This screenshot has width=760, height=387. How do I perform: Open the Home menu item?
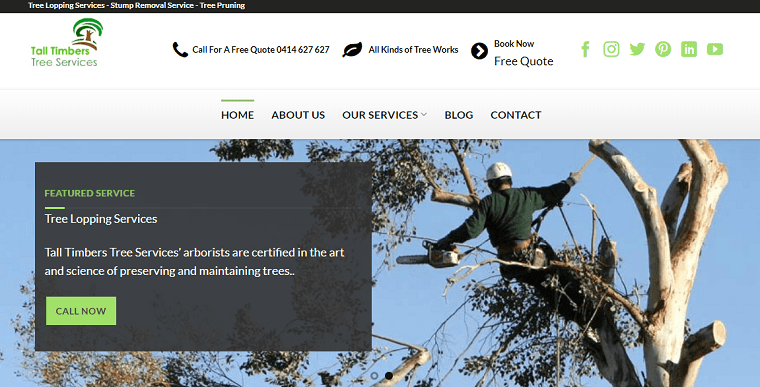pos(238,115)
